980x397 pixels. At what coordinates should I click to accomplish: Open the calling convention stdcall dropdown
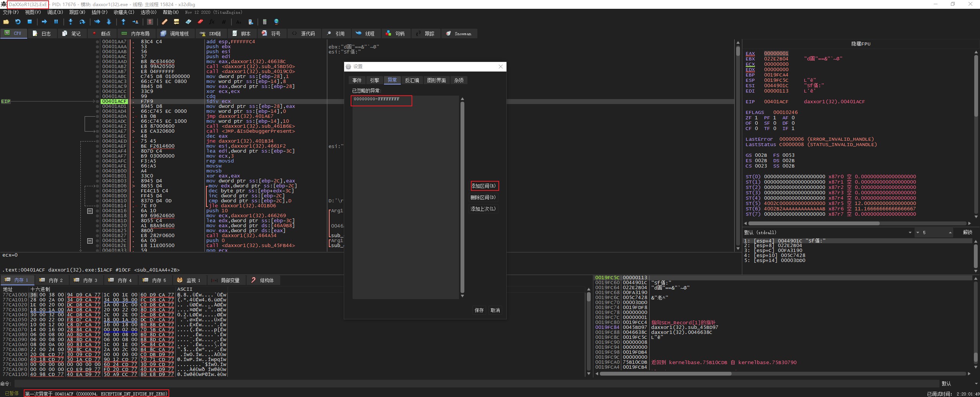[910, 233]
